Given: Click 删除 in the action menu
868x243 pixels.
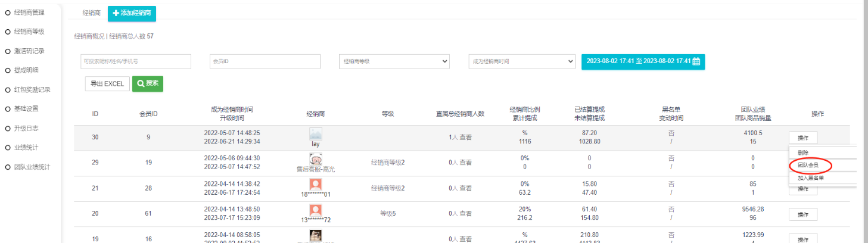Looking at the screenshot, I should (x=804, y=152).
